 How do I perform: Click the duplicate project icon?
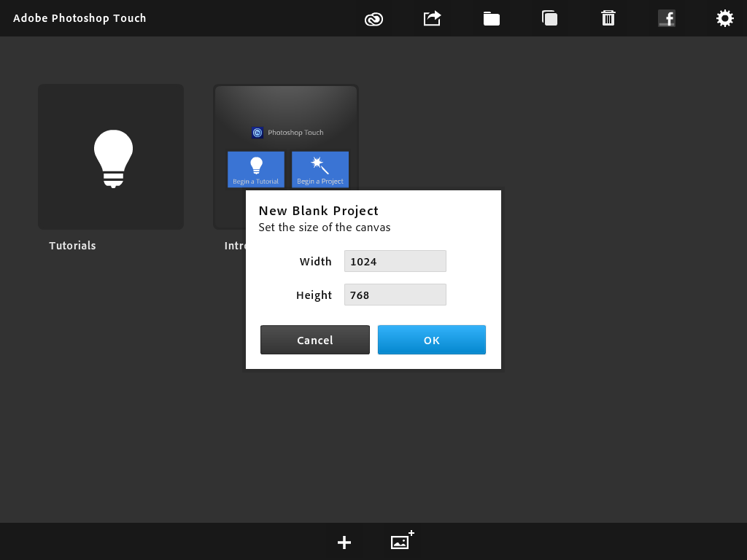(x=550, y=18)
